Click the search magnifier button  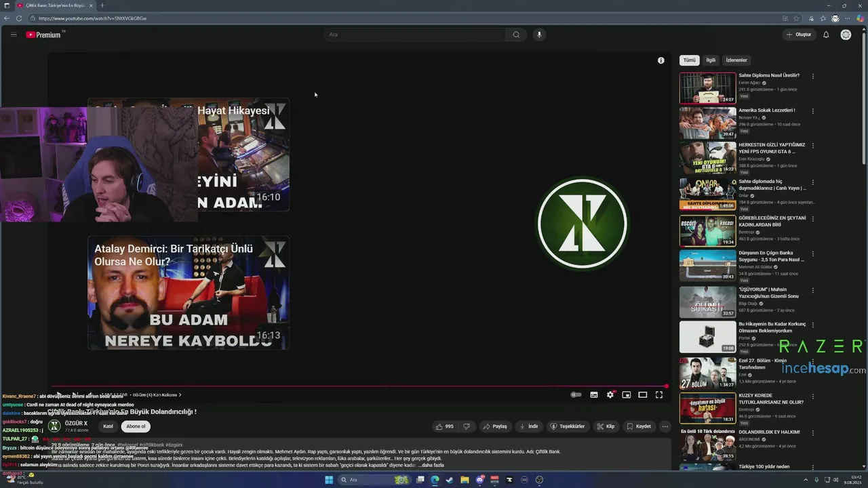tap(516, 35)
